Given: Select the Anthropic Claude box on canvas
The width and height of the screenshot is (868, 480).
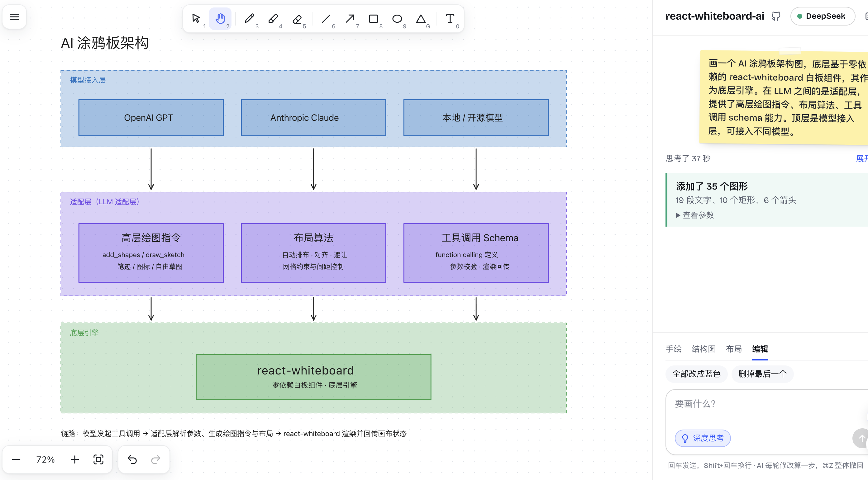Looking at the screenshot, I should pyautogui.click(x=313, y=117).
